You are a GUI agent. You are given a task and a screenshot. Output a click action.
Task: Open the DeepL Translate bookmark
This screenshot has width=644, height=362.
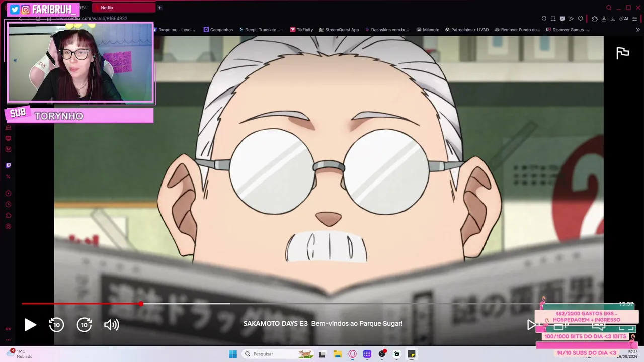point(261,30)
